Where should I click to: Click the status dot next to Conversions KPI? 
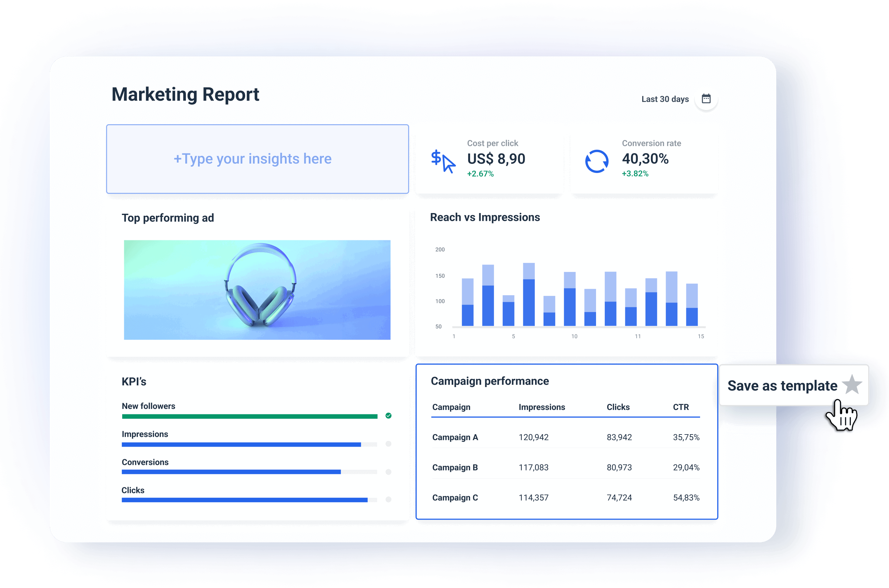click(388, 472)
